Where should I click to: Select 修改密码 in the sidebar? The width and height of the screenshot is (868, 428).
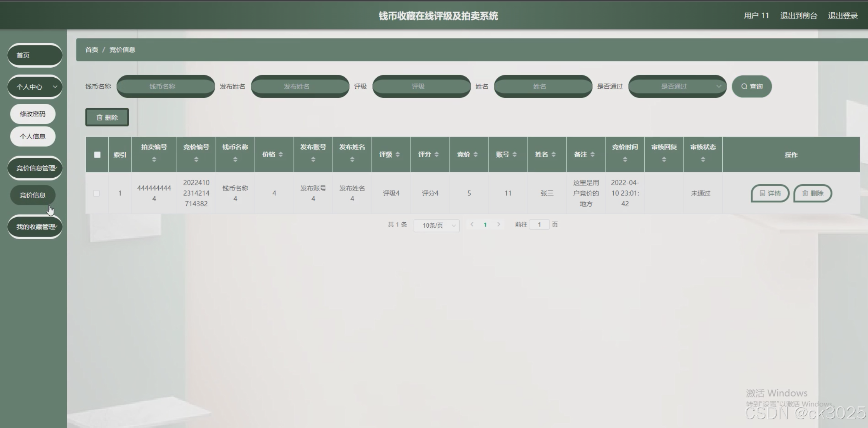pos(33,114)
